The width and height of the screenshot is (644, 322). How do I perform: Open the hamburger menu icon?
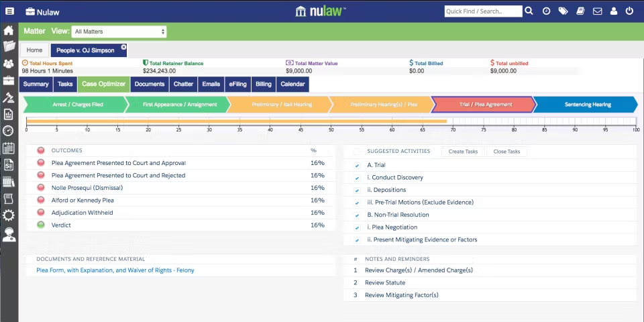tap(9, 11)
